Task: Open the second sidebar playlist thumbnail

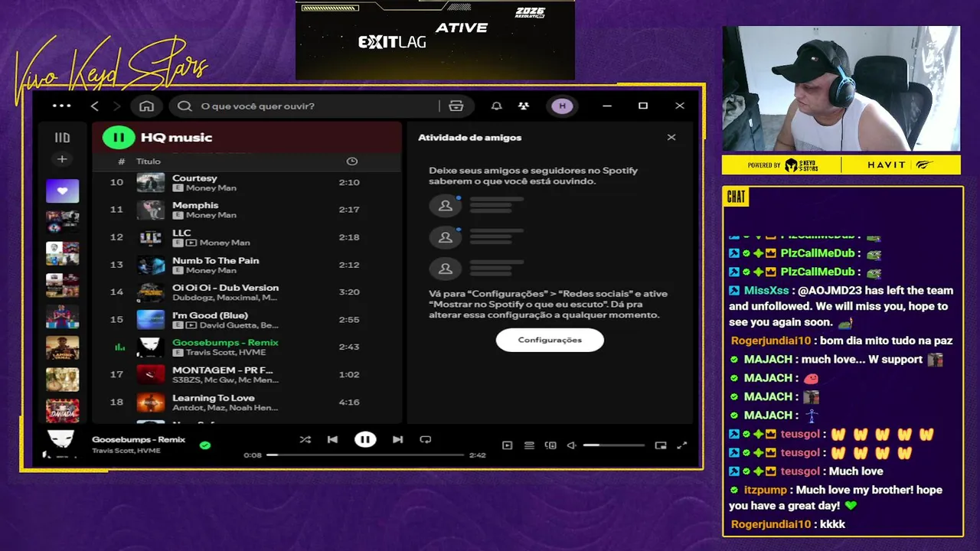Action: coord(62,222)
